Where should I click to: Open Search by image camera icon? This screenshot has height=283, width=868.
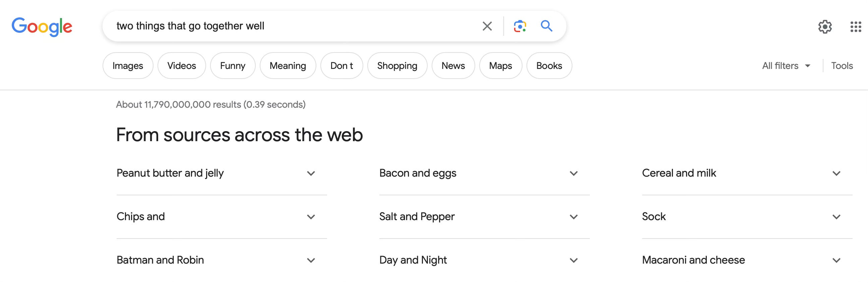coord(519,26)
